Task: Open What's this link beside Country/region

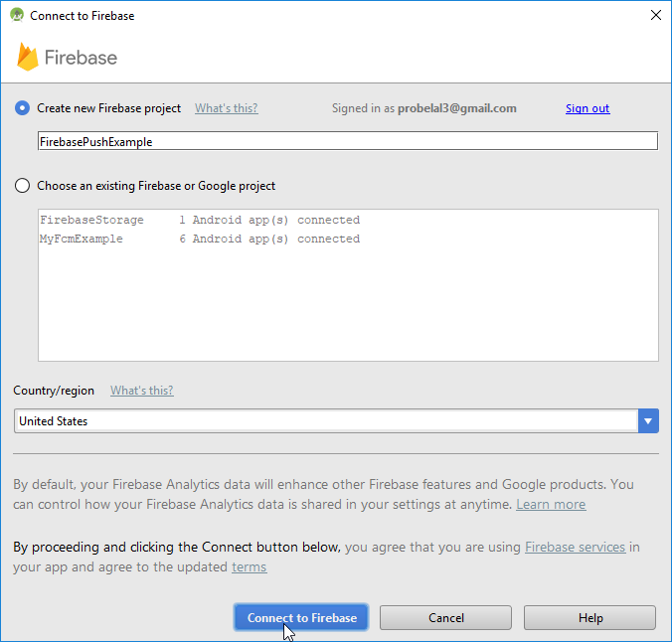Action: coord(142,391)
